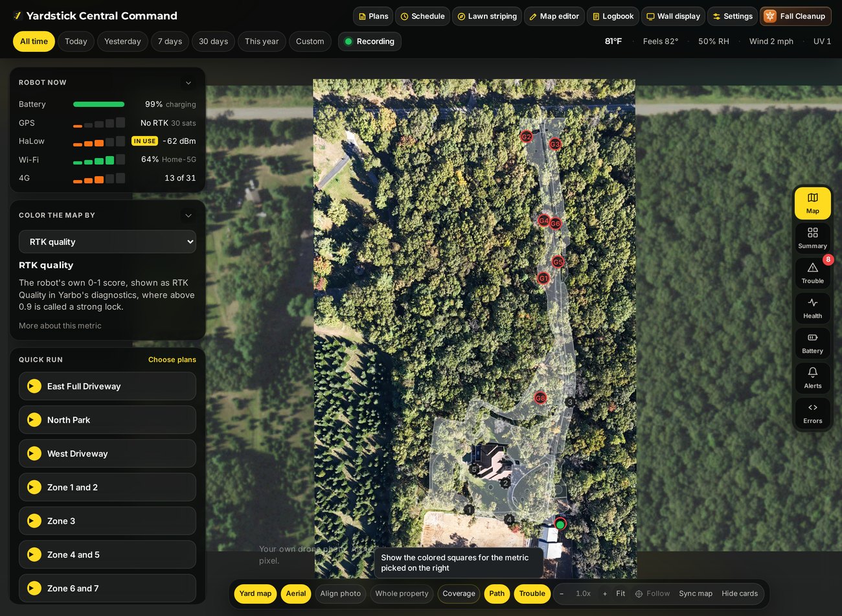The width and height of the screenshot is (842, 616).
Task: Open the Summary view
Action: click(x=812, y=238)
